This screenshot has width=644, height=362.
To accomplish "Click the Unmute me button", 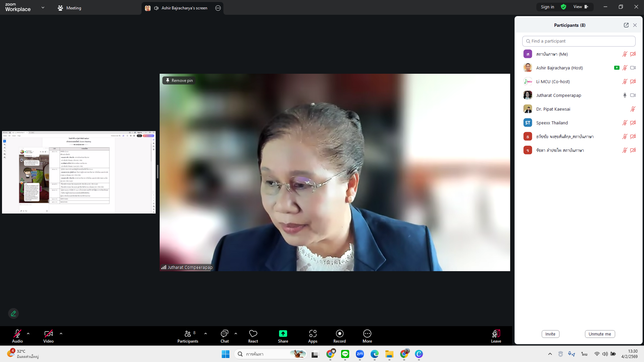I will pos(599,334).
